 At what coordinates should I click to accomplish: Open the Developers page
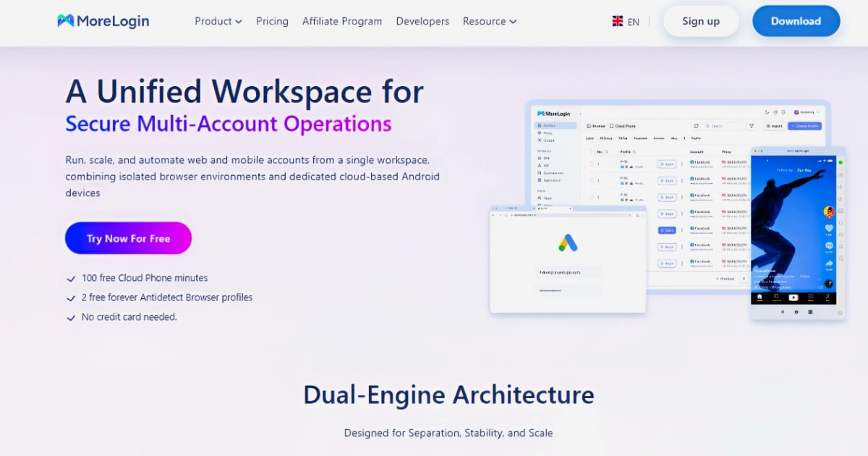pyautogui.click(x=422, y=21)
